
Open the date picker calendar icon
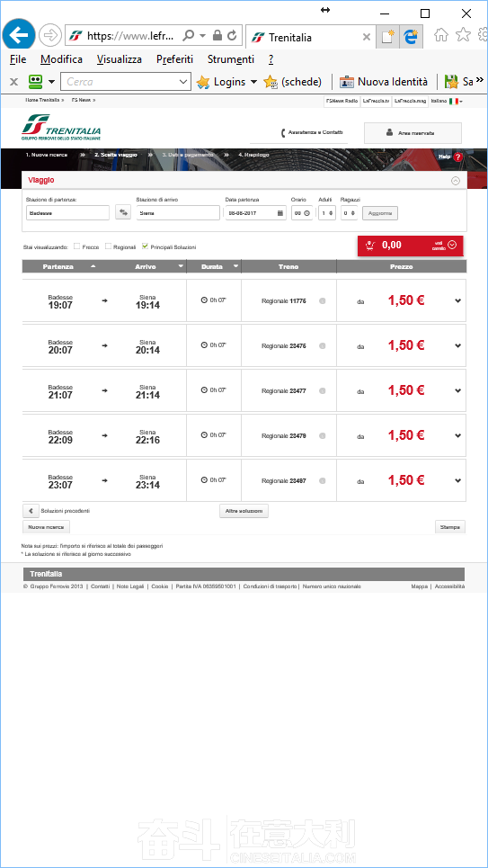pyautogui.click(x=280, y=213)
